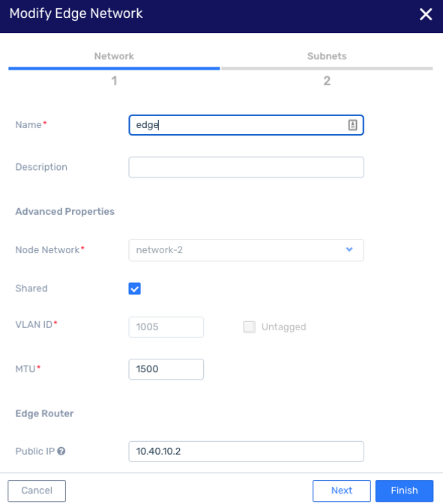
Task: Click the Cancel button
Action: coord(37,491)
